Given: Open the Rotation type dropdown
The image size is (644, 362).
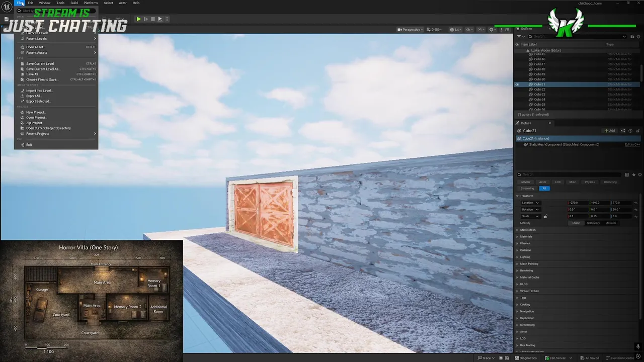Looking at the screenshot, I should [x=530, y=210].
